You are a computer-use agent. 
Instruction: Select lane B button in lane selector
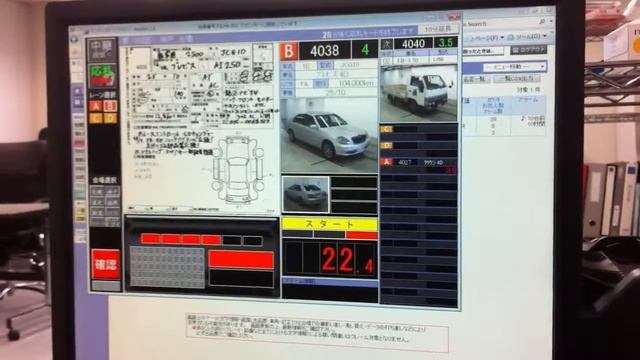[110, 106]
